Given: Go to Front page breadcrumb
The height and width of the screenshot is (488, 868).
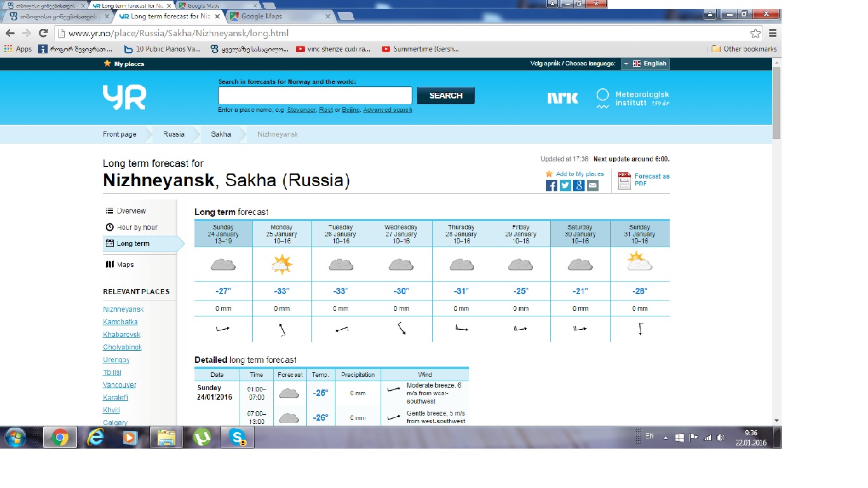Looking at the screenshot, I should [119, 134].
